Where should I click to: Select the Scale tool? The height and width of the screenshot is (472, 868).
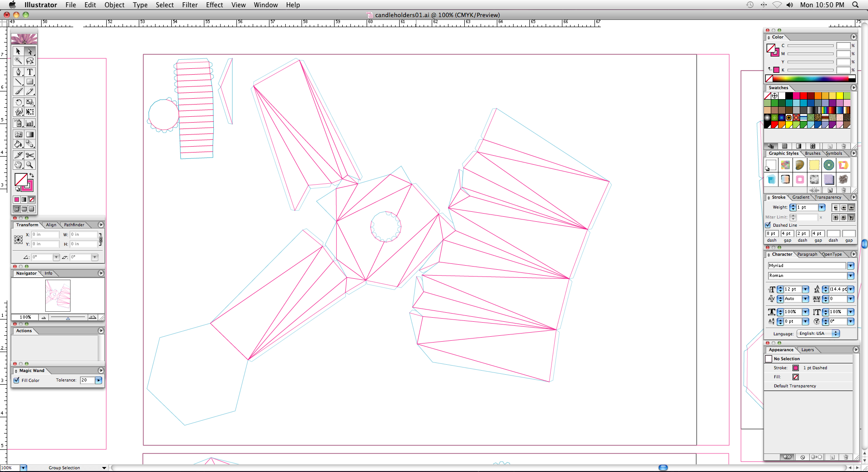pyautogui.click(x=30, y=102)
